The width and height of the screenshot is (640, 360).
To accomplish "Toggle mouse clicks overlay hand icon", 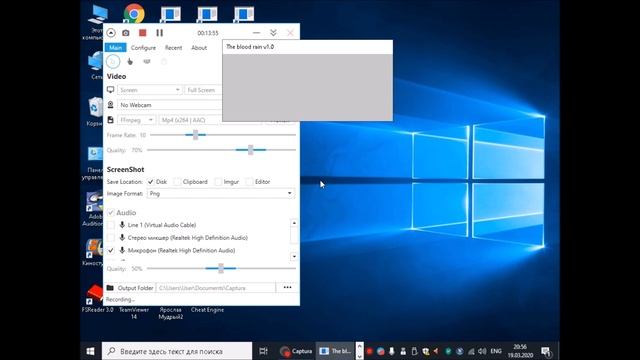I will (x=130, y=62).
